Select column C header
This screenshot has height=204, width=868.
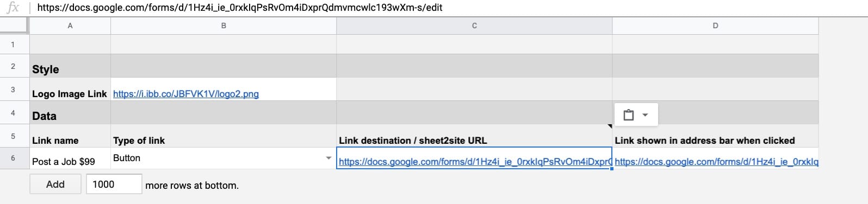click(x=474, y=25)
